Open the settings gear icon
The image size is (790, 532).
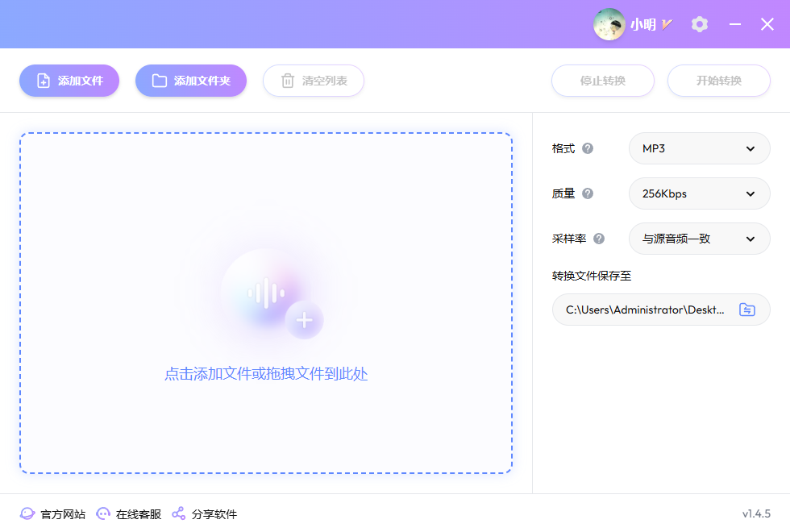(x=700, y=24)
